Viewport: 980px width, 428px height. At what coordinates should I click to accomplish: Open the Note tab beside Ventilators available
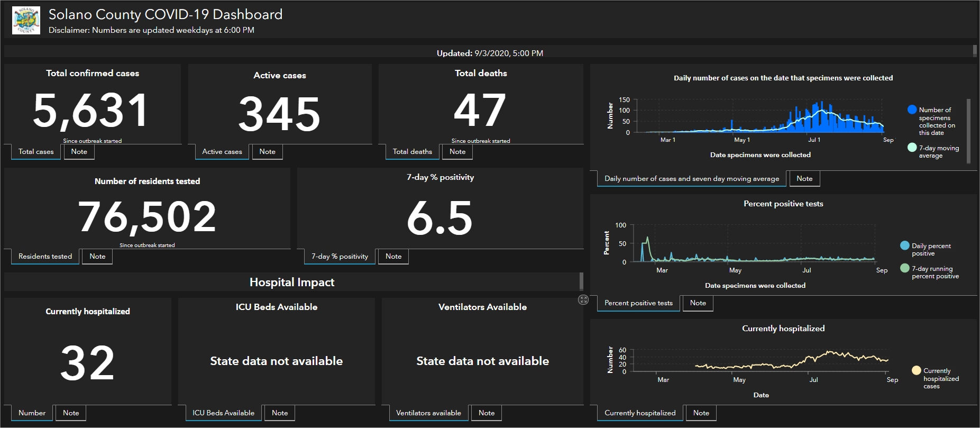click(487, 413)
